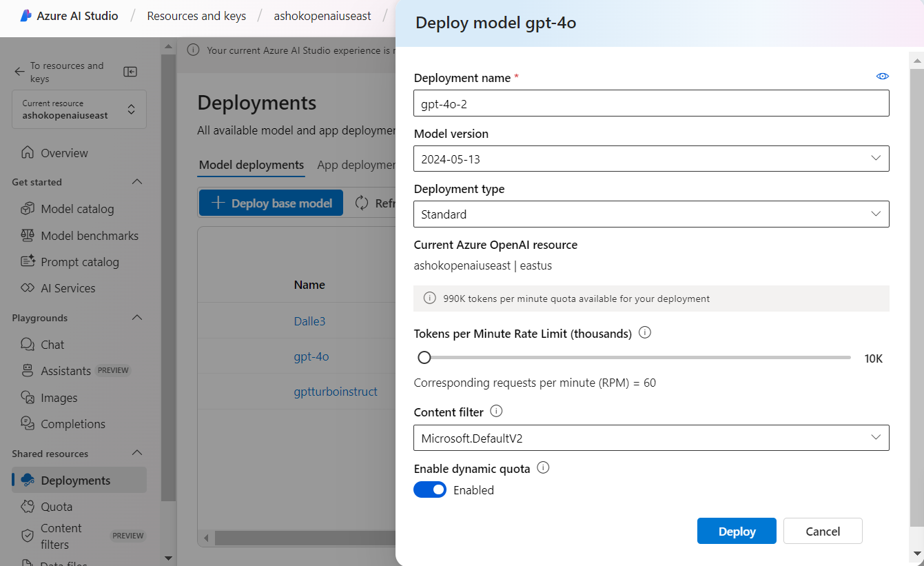Click info icon beside Enable dynamic quota
Screen dimensions: 924x566
[543, 467]
